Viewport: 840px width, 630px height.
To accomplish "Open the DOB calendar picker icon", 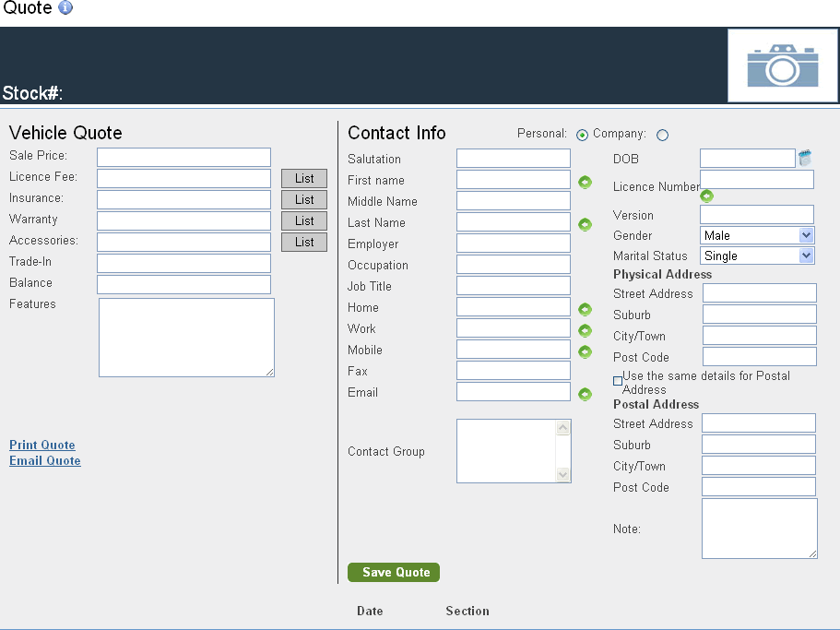I will [x=805, y=158].
